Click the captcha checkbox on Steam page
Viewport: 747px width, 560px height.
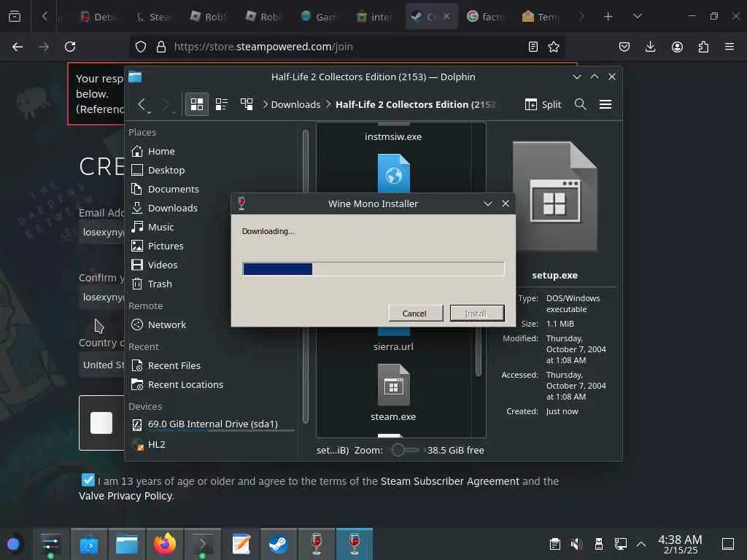(x=101, y=423)
